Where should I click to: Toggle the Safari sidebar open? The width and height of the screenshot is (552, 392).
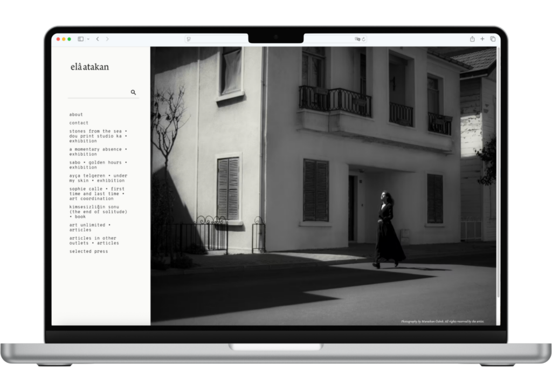click(80, 39)
